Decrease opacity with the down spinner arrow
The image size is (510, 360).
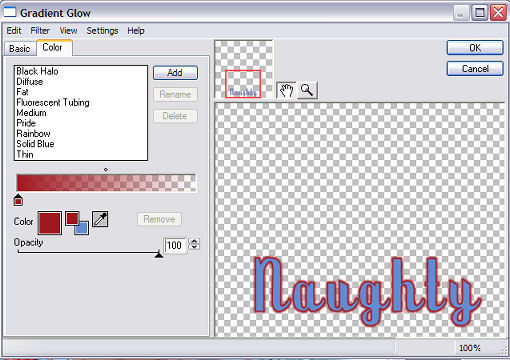194,248
